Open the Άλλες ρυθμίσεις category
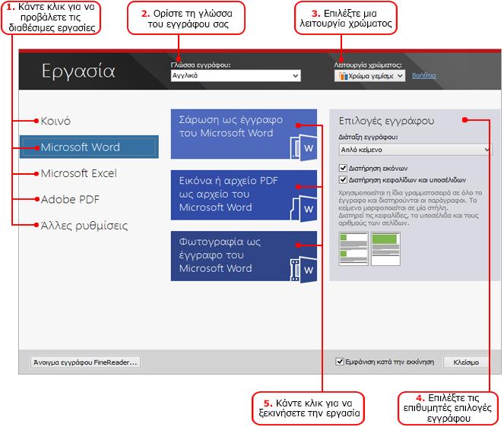504x427 pixels. 84,226
